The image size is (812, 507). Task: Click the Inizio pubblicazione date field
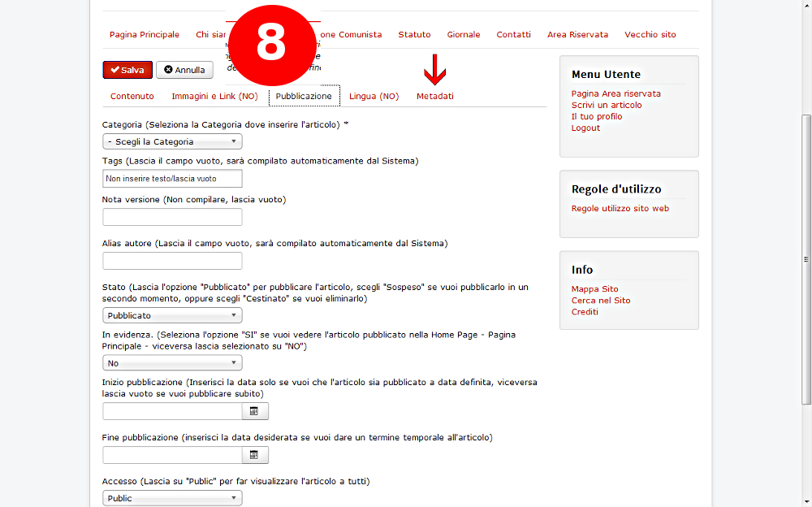(x=172, y=411)
